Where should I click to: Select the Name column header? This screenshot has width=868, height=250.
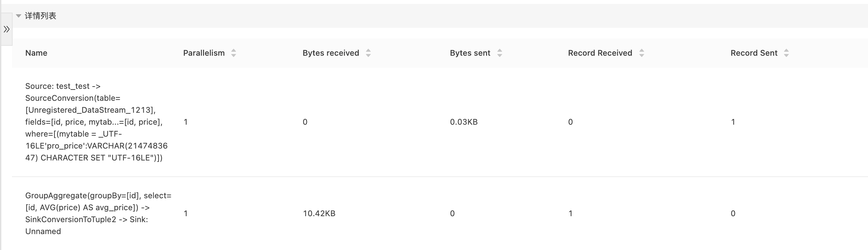coord(36,53)
